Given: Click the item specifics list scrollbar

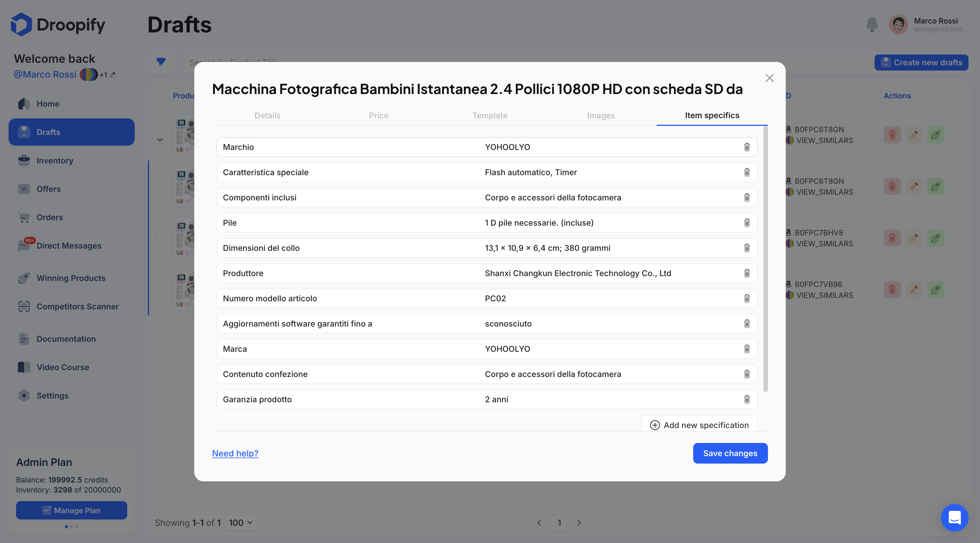Looking at the screenshot, I should pyautogui.click(x=765, y=259).
